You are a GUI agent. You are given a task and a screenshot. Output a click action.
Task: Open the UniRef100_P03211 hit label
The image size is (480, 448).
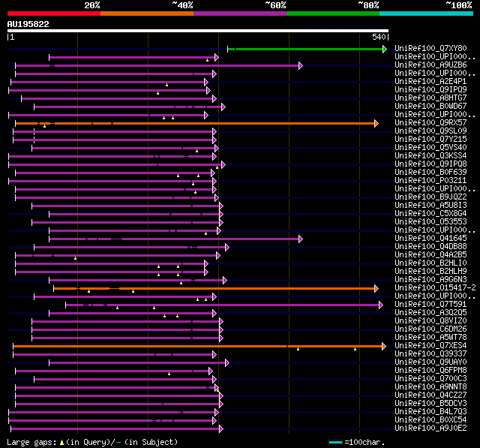pos(430,180)
